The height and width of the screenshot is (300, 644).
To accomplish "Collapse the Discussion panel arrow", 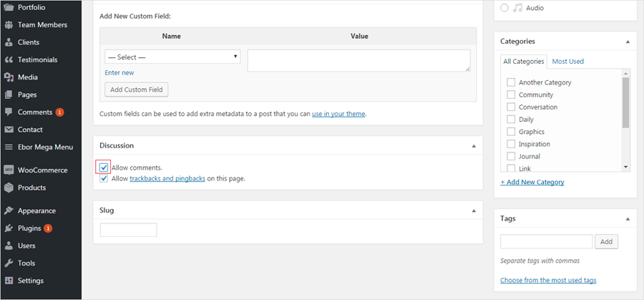I will click(474, 146).
